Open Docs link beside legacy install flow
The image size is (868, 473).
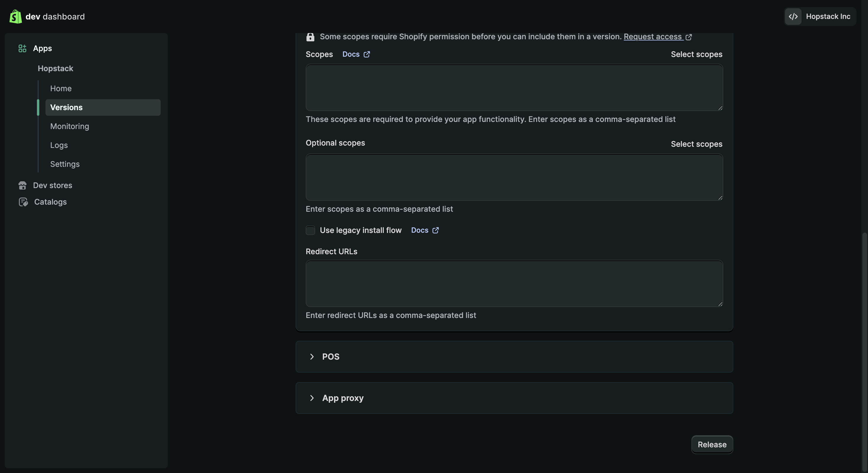[x=419, y=230]
